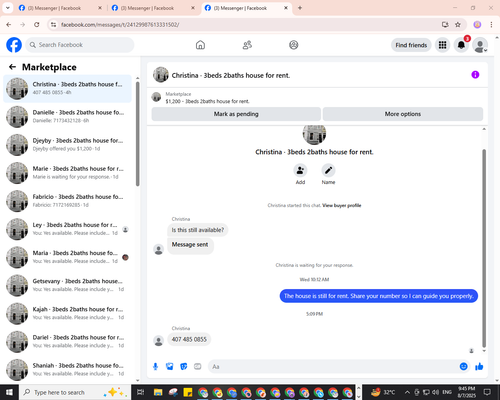Screen dimensions: 500x400
Task: Open the Ley conversation
Action: click(67, 229)
